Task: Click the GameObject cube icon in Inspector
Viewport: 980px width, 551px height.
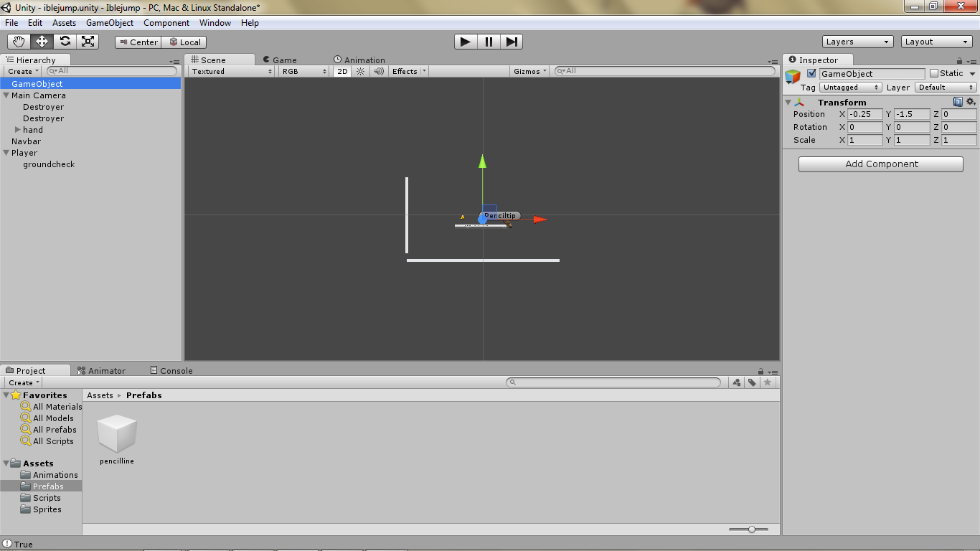Action: point(793,77)
